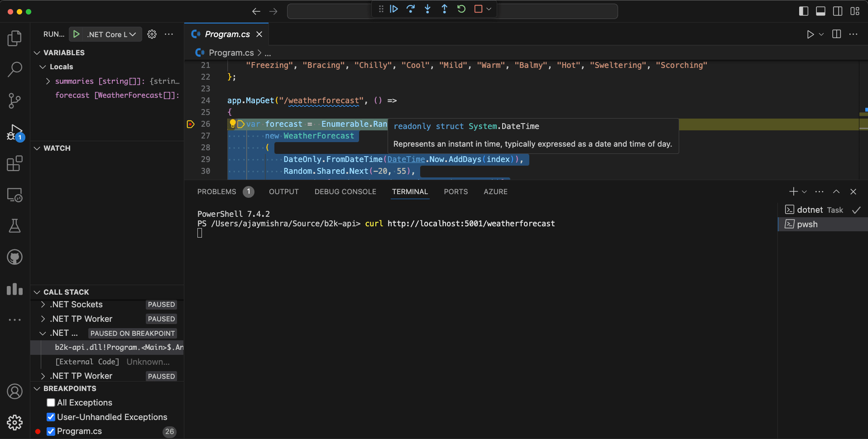Viewport: 868px width, 439px height.
Task: Open the PROBLEMS panel tab
Action: coord(217,192)
